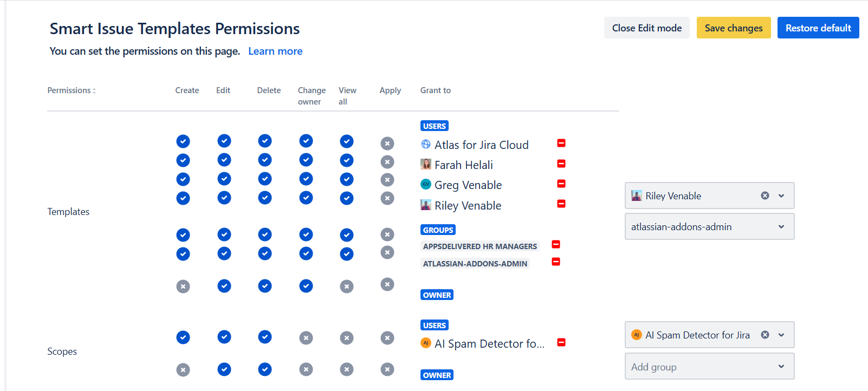Remove Atlas for Jira Cloud user

tap(561, 143)
